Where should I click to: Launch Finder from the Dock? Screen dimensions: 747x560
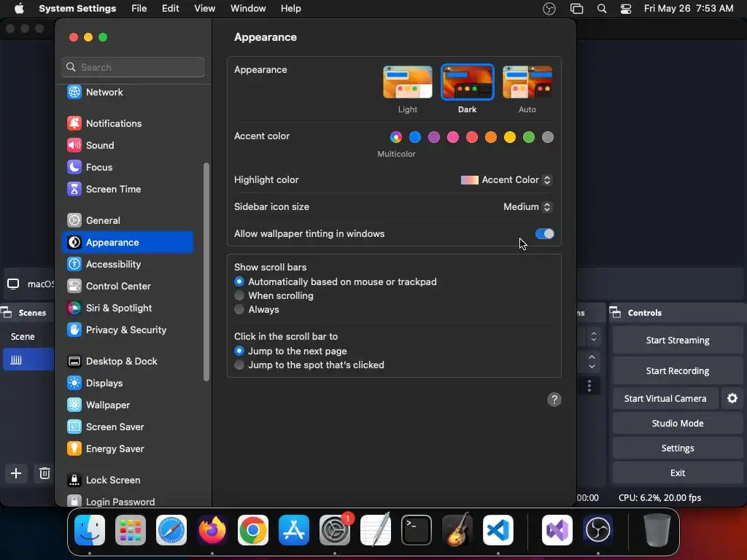point(90,530)
